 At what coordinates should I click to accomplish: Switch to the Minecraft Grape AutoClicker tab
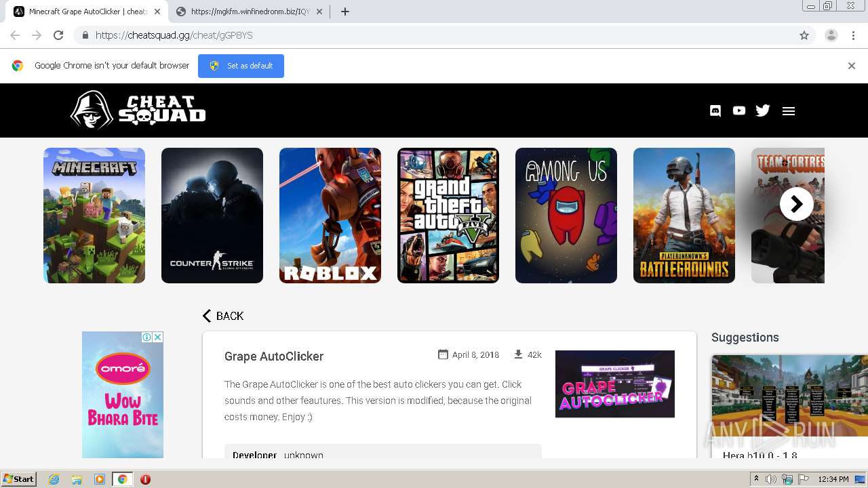87,12
